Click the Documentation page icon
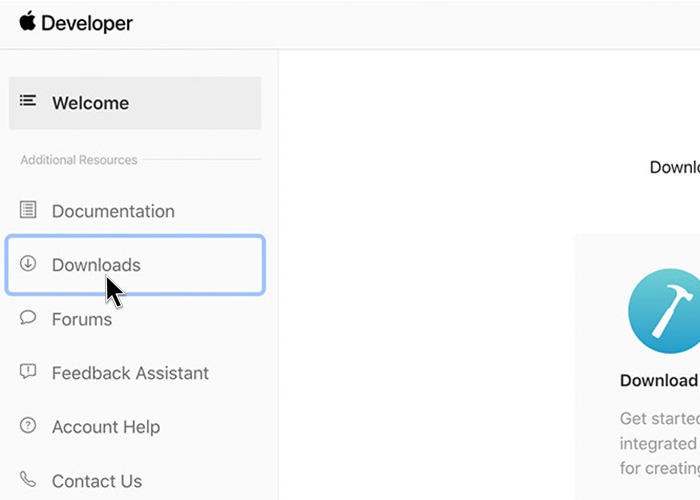This screenshot has height=500, width=700. pyautogui.click(x=28, y=210)
